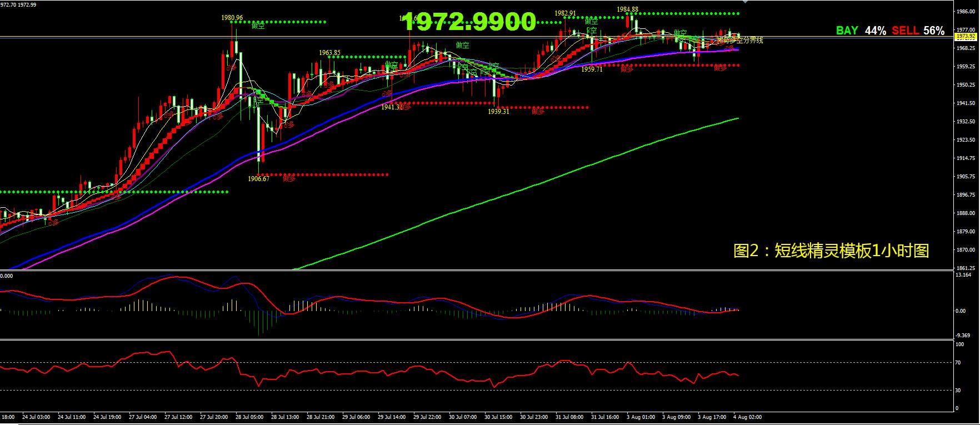The height and width of the screenshot is (425, 980).
Task: Click the 1906.67 low price label
Action: [258, 179]
